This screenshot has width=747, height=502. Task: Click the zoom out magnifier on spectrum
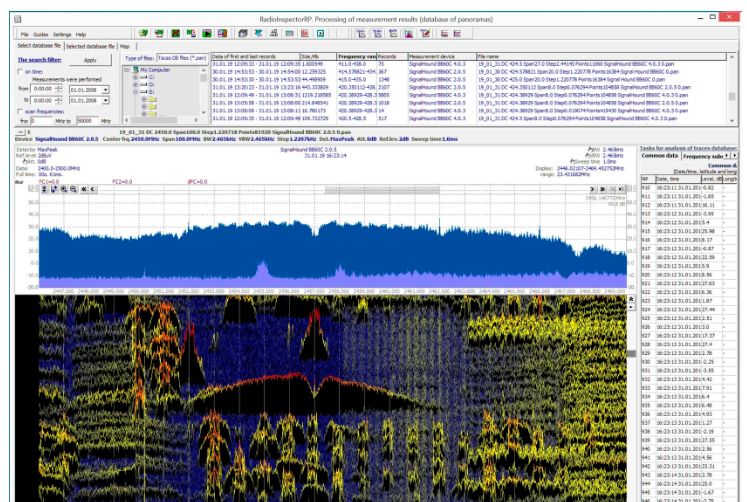pos(73,189)
